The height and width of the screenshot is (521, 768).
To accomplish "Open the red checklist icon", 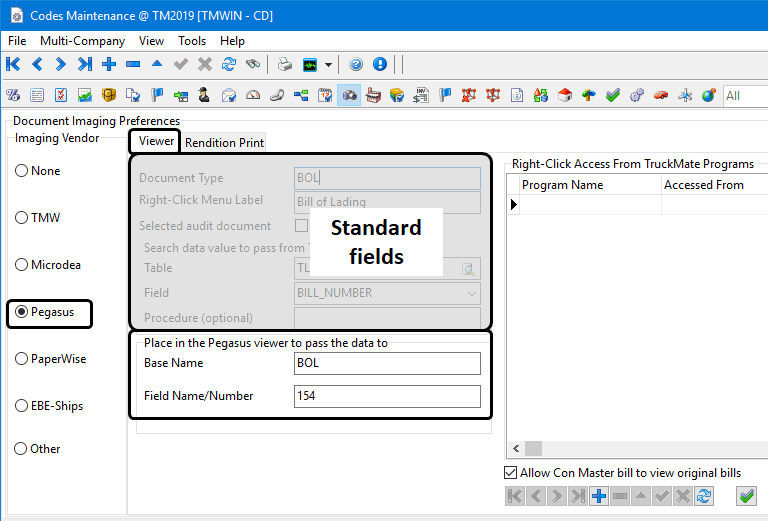I will point(61,95).
